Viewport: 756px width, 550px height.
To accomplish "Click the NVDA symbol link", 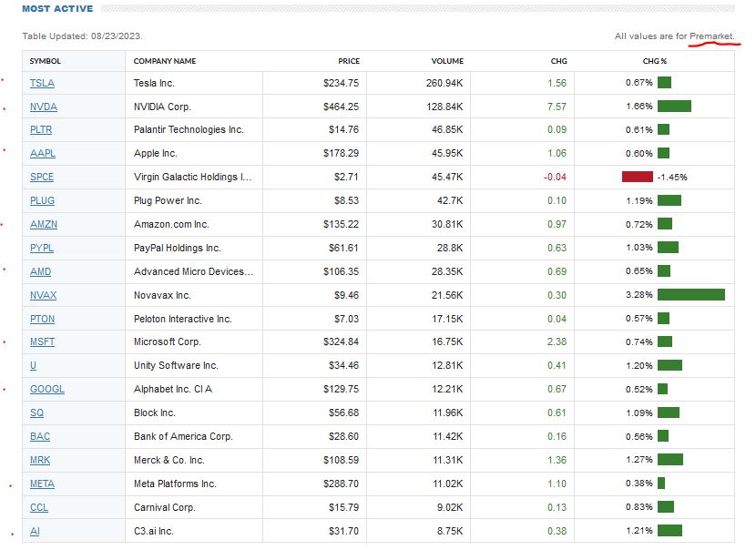I will tap(44, 107).
